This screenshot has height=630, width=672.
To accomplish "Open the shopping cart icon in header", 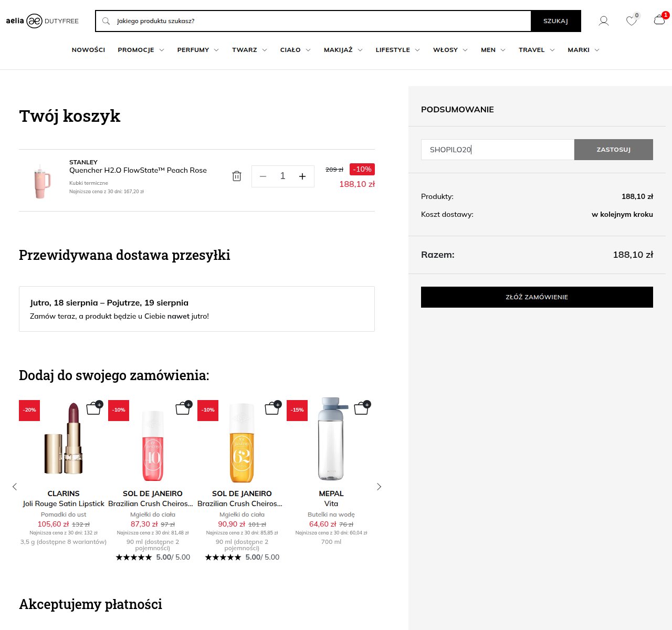I will click(x=659, y=20).
